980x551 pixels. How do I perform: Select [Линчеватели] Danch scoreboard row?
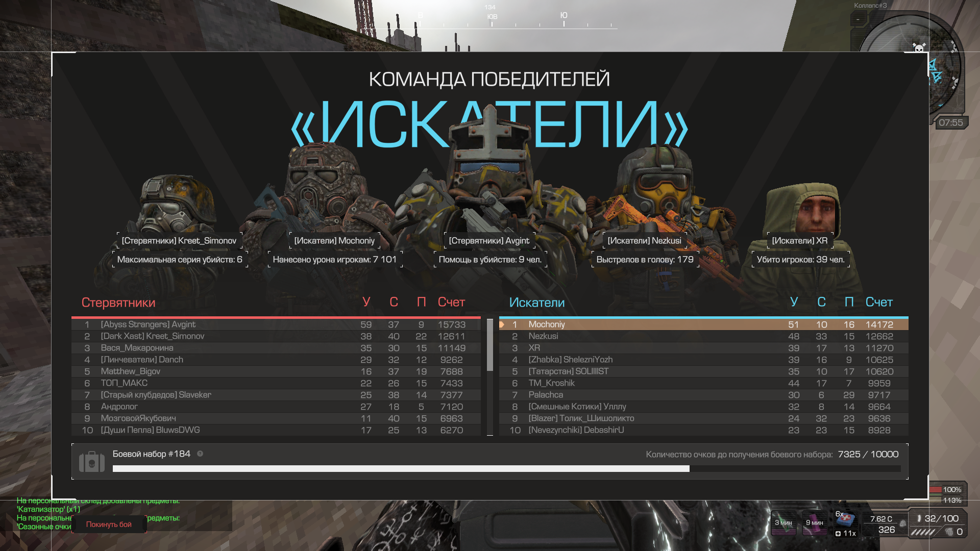276,360
